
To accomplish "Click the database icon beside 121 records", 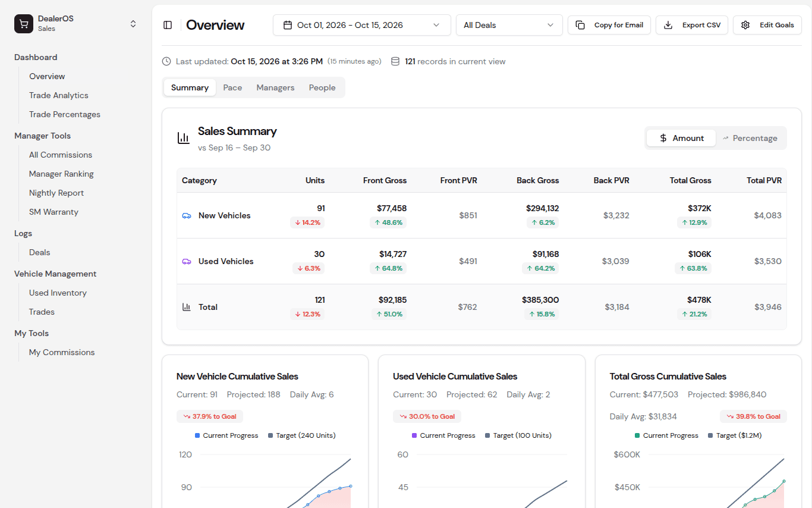I will pyautogui.click(x=395, y=61).
